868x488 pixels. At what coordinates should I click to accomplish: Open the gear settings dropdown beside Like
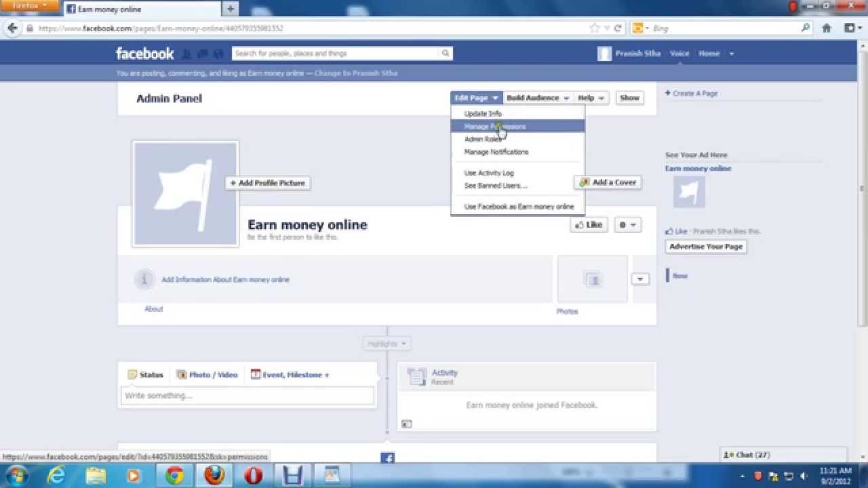pos(627,225)
